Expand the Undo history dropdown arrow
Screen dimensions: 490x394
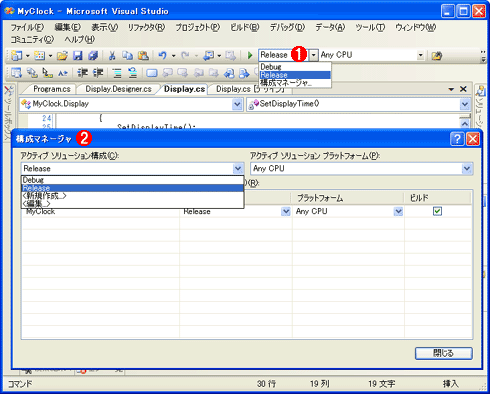tap(174, 56)
